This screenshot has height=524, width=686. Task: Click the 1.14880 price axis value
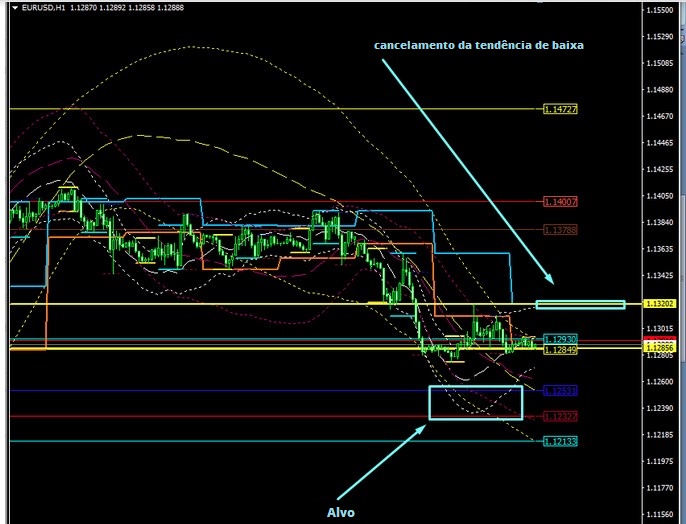point(660,90)
